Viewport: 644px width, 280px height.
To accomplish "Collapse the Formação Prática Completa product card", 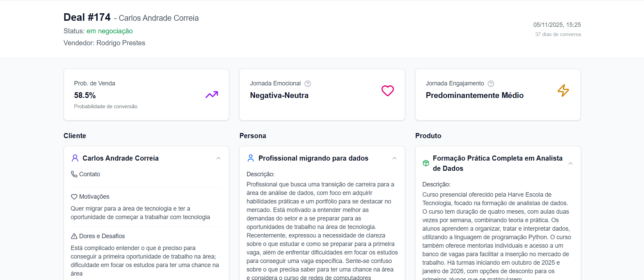I will (570, 163).
